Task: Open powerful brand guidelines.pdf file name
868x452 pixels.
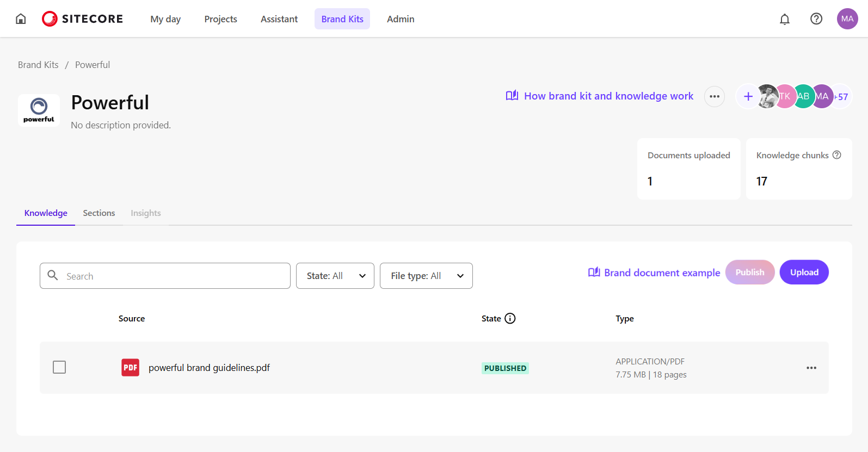Action: coord(210,368)
